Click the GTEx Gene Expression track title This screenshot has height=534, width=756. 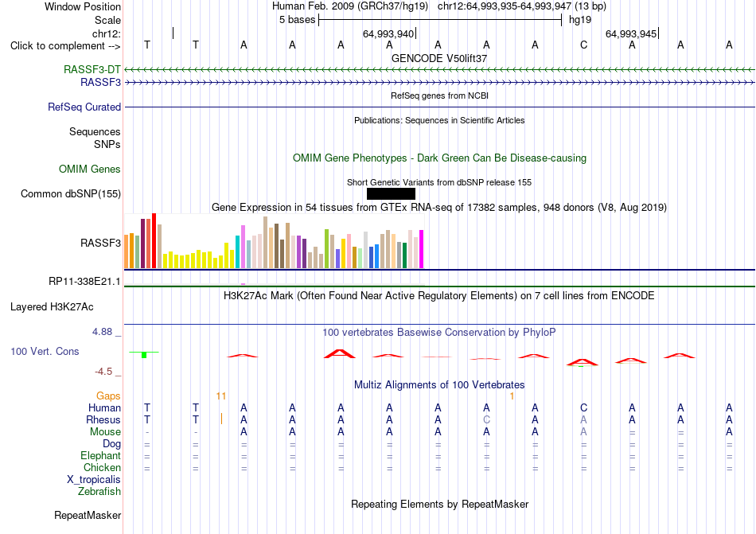pyautogui.click(x=439, y=208)
